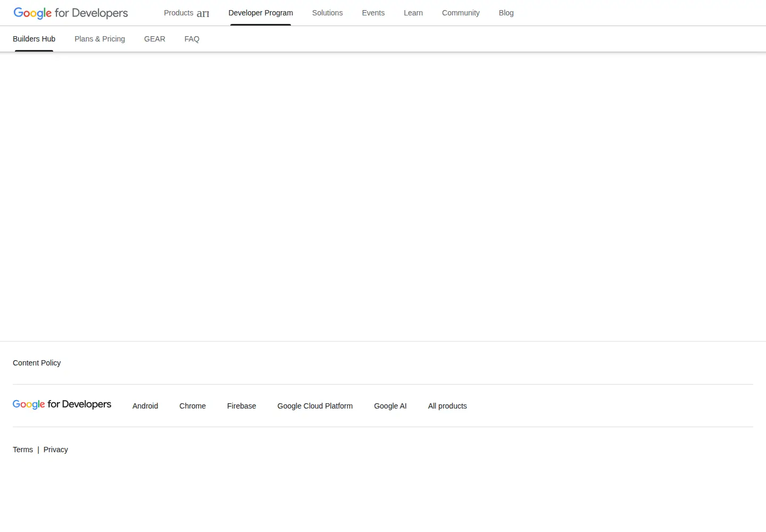This screenshot has height=532, width=766.
Task: Select the Builders Hub tab
Action: [34, 39]
